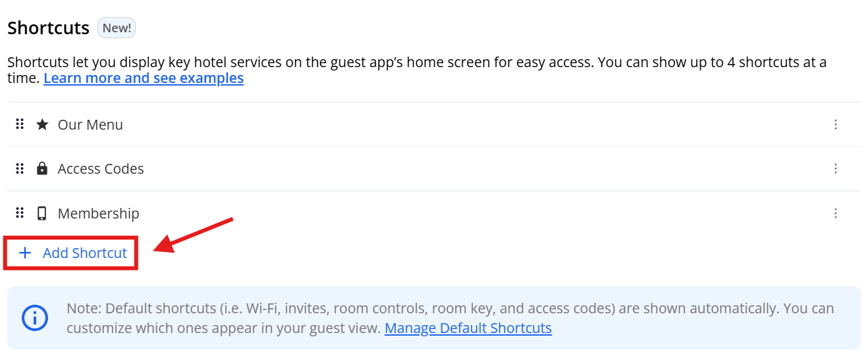Follow the Manage Default Shortcuts link
This screenshot has height=360, width=868.
pos(468,328)
